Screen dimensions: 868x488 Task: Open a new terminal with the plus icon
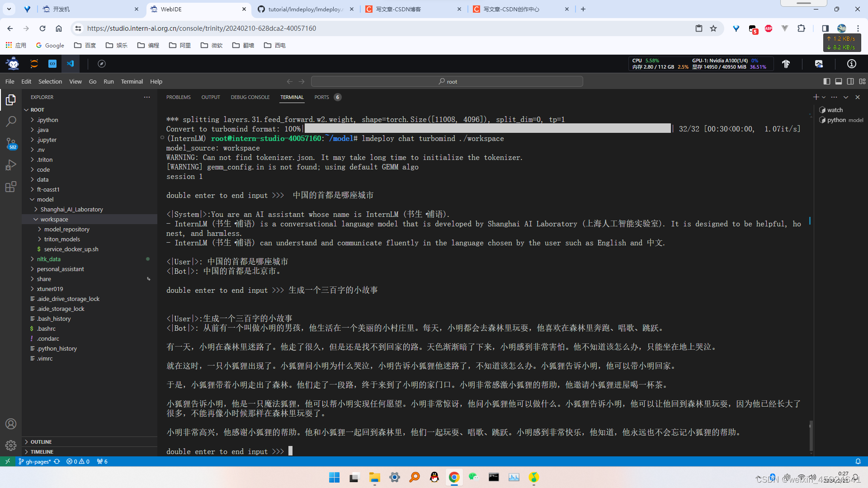(816, 97)
